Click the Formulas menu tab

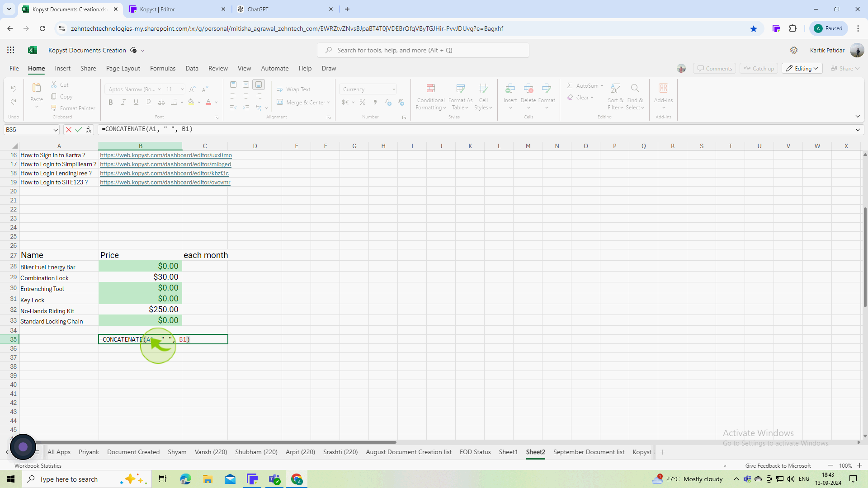tap(163, 68)
